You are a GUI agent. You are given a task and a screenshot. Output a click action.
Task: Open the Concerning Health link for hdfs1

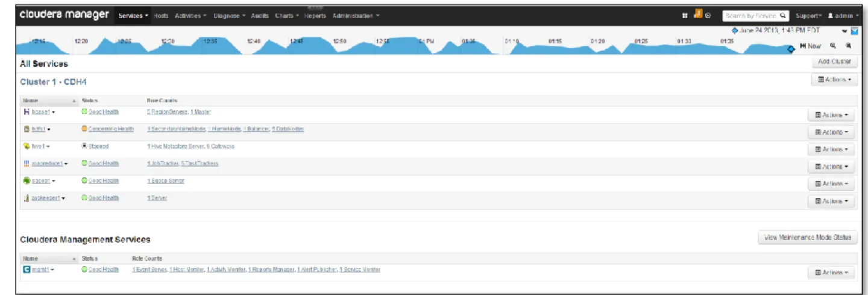click(111, 129)
